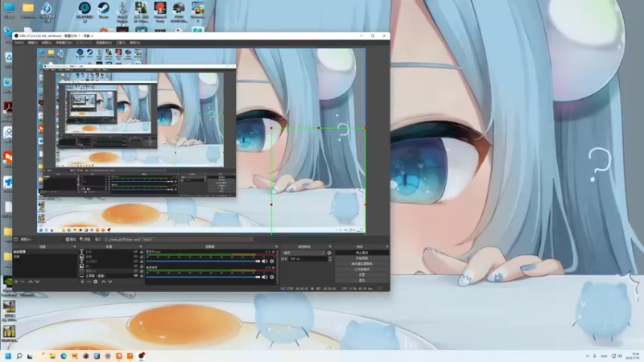Open the View menu in OBS
This screenshot has width=644, height=362.
pyautogui.click(x=47, y=43)
